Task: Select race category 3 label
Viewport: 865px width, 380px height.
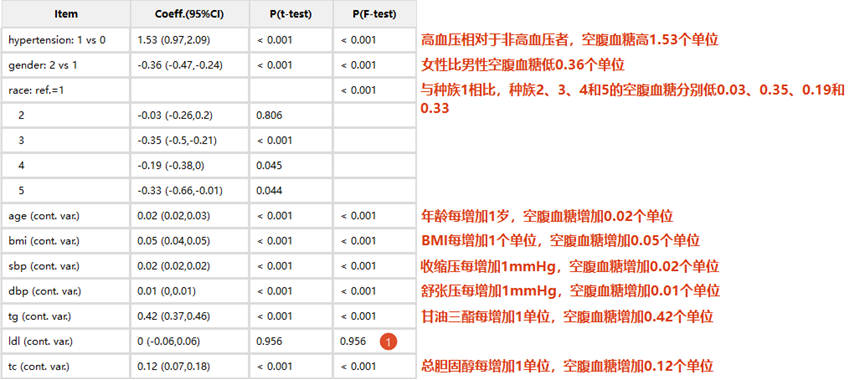Action: [21, 141]
